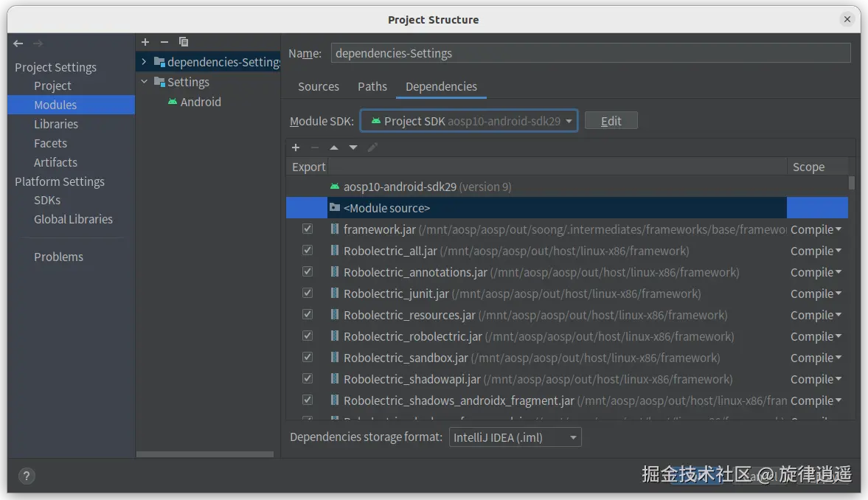Disable export for Robolectric_sandbox.jar
Viewport: 868px width, 500px height.
pyautogui.click(x=308, y=358)
